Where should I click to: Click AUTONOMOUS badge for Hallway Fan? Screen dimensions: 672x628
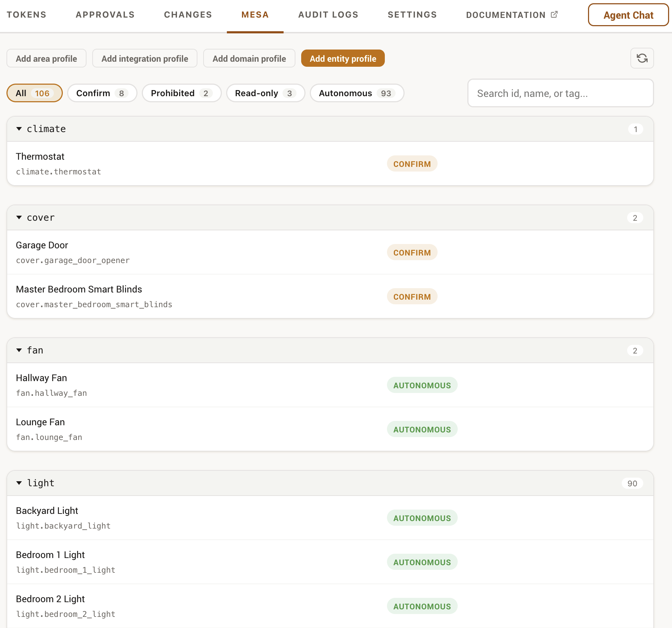point(422,385)
